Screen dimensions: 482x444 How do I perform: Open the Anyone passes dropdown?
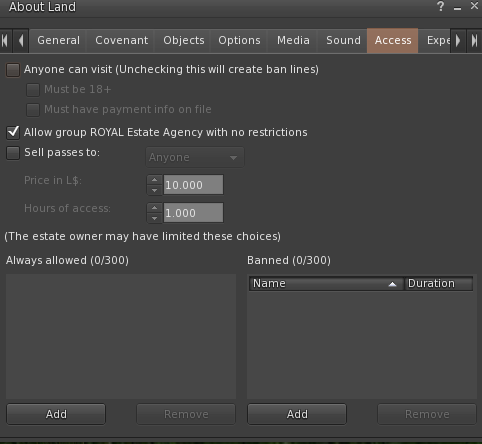click(195, 157)
